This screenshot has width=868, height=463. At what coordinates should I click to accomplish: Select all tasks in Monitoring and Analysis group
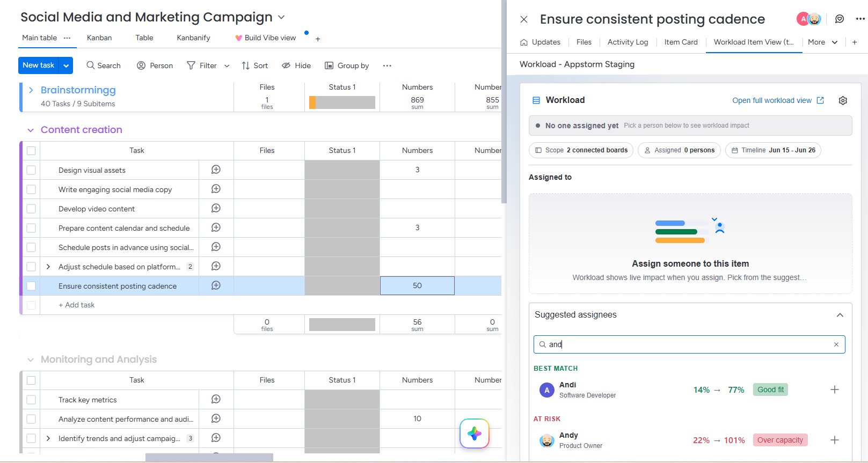(x=31, y=380)
